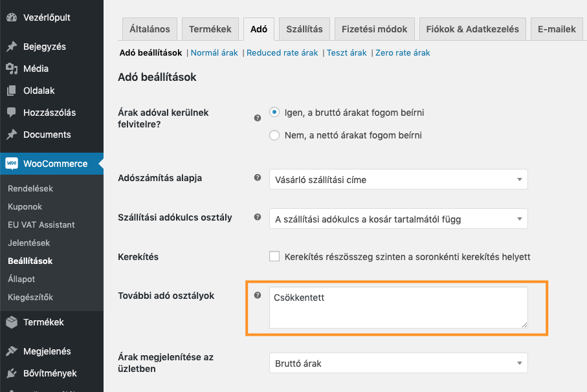This screenshot has height=392, width=587.
Task: Click the Bővítmények plugin icon
Action: tap(12, 373)
